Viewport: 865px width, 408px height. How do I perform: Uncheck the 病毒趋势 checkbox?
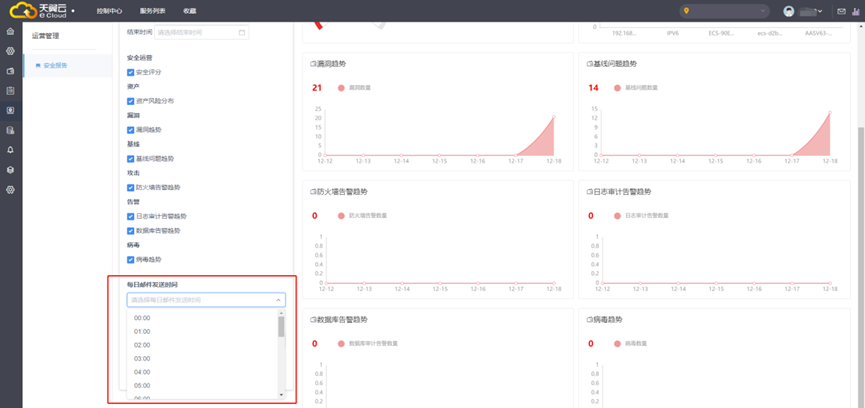pyautogui.click(x=131, y=259)
